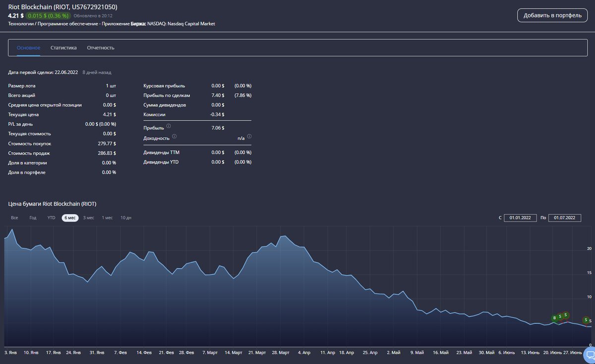Click the end date field 01.07.2022
The height and width of the screenshot is (364, 595).
pyautogui.click(x=565, y=218)
